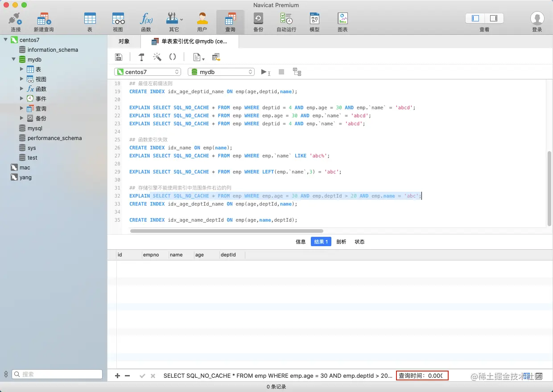Expand the 函数 node under mydb

pyautogui.click(x=22, y=89)
